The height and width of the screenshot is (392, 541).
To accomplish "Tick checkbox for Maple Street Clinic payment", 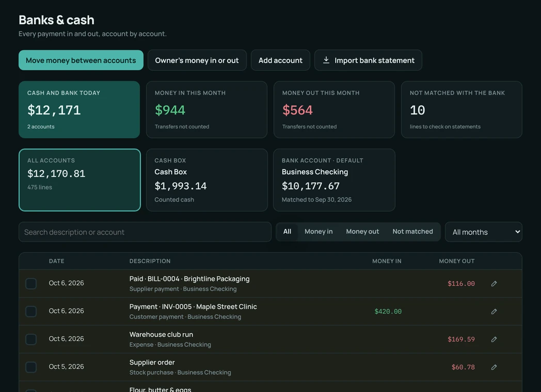I will [x=31, y=312].
